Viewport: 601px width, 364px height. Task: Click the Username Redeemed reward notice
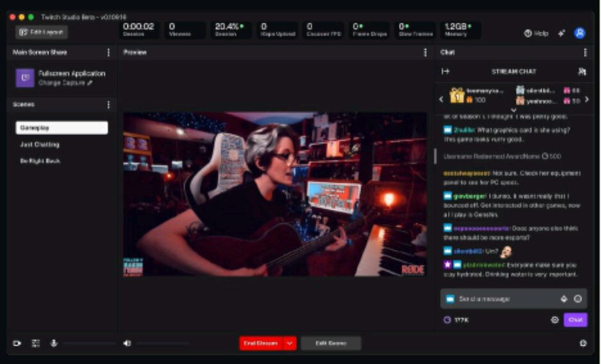click(502, 156)
